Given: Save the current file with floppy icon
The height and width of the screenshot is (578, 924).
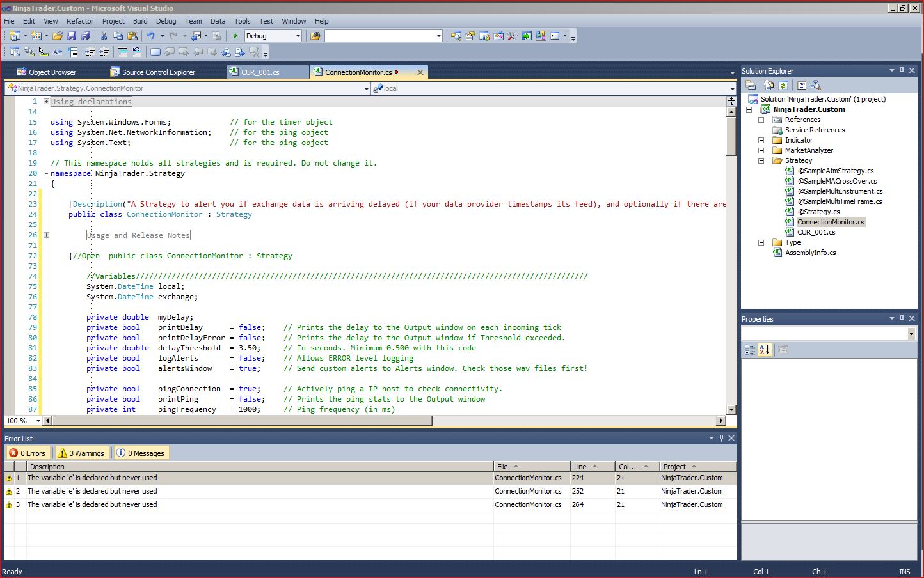Looking at the screenshot, I should coord(72,36).
